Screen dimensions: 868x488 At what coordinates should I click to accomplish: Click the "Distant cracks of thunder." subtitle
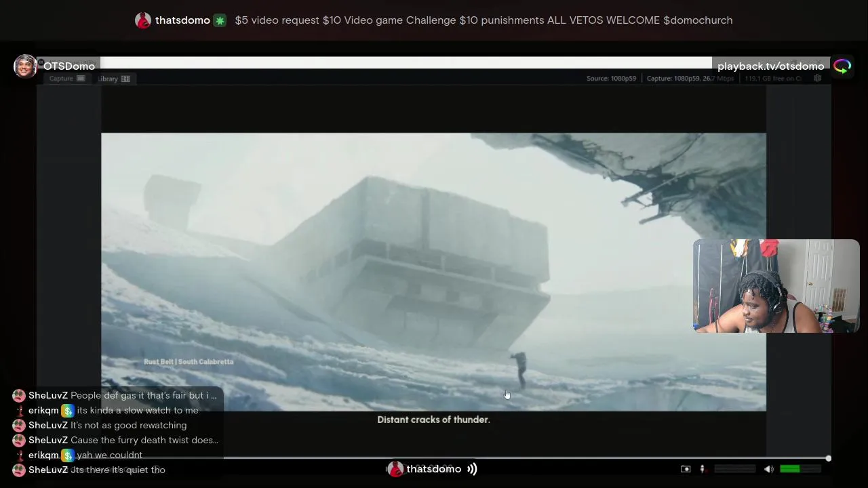(x=433, y=420)
